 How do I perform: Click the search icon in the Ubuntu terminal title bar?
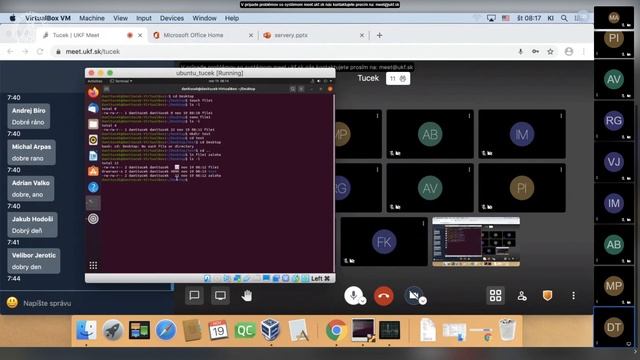point(293,89)
